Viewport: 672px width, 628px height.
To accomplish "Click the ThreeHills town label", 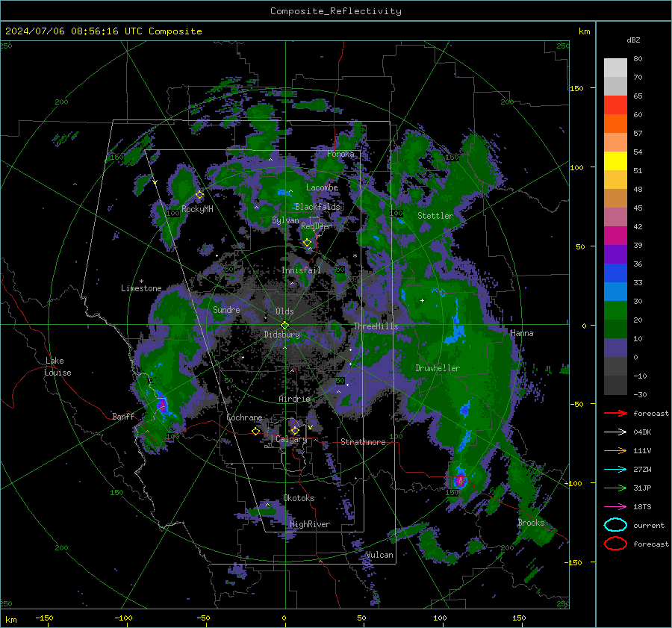I will click(x=376, y=326).
